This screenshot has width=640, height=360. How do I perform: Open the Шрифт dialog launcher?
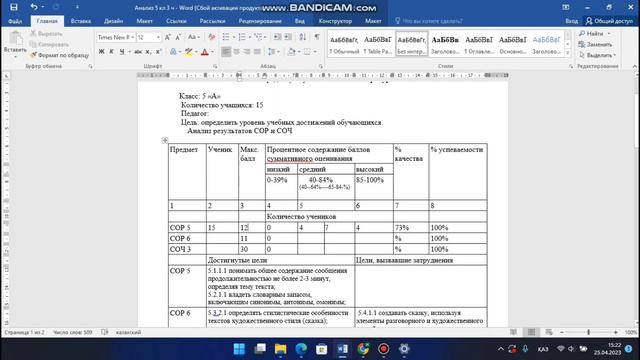tap(215, 66)
